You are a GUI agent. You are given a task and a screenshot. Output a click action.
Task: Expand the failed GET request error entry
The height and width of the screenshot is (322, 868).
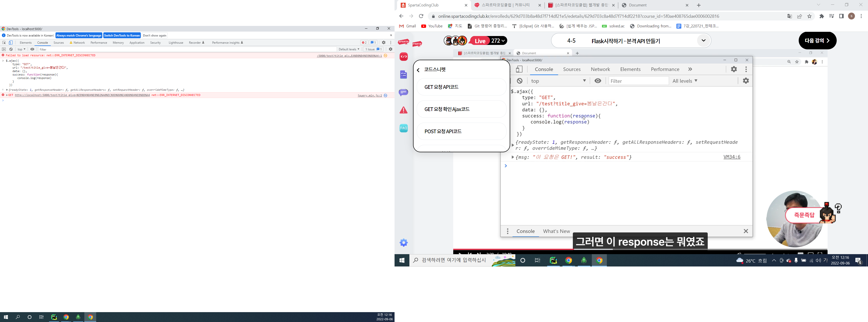[7, 95]
